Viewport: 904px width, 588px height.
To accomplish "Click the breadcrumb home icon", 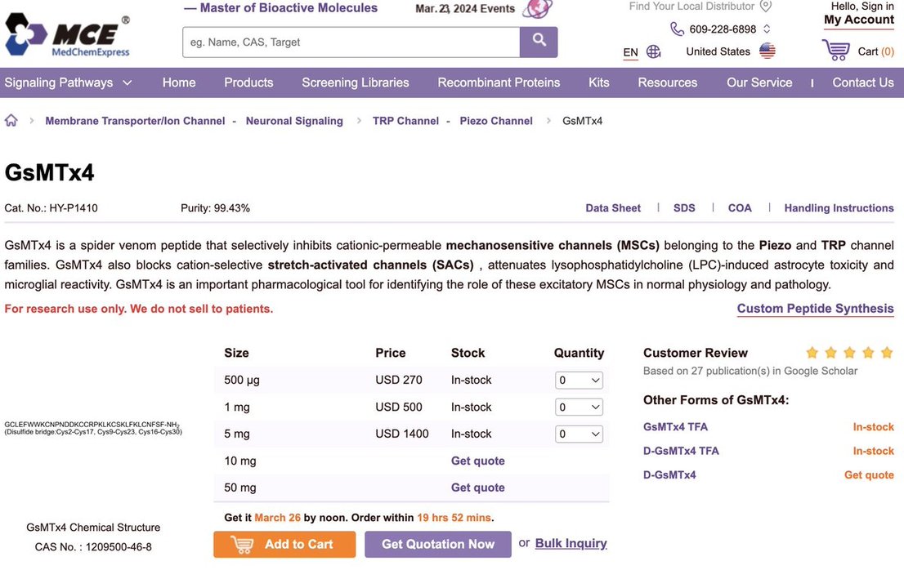I will click(x=11, y=120).
